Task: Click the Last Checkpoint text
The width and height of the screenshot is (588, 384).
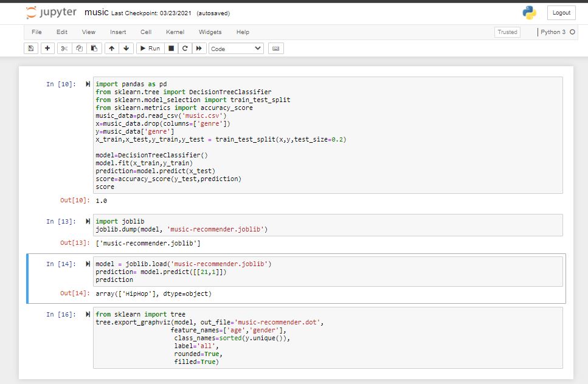Action: (151, 13)
